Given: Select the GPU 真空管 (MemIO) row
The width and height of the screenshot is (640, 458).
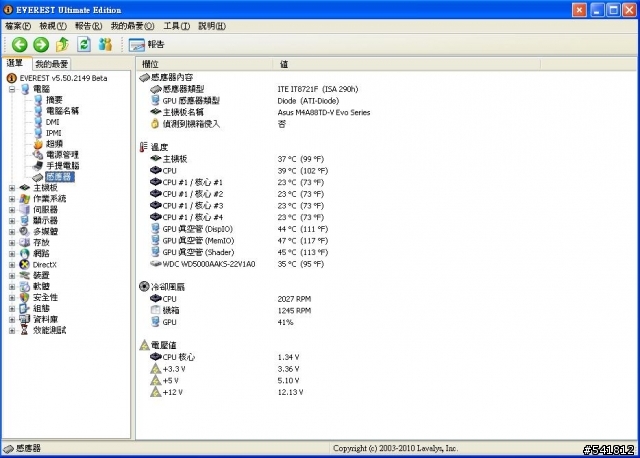Looking at the screenshot, I should point(239,241).
